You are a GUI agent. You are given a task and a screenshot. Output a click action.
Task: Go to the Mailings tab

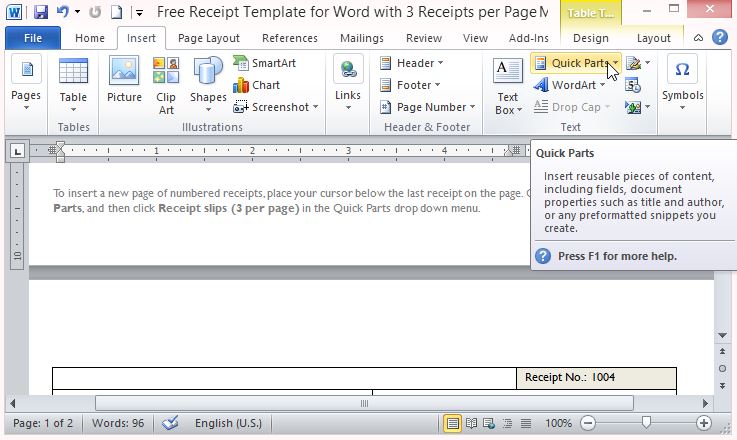(361, 38)
